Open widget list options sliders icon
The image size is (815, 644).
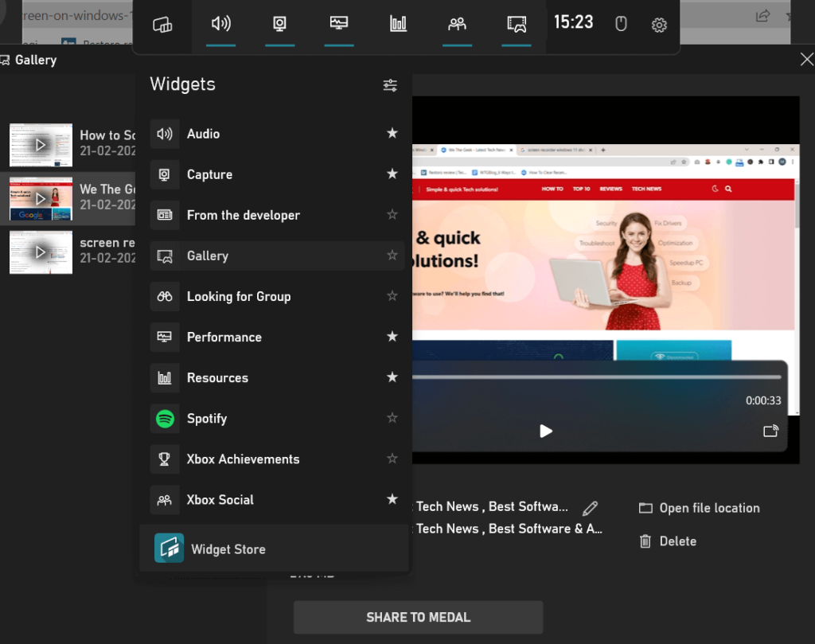pos(390,84)
